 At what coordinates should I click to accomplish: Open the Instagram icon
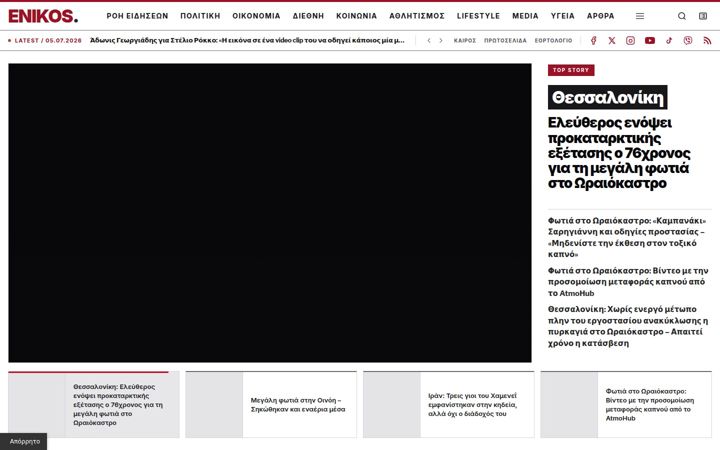(x=630, y=40)
